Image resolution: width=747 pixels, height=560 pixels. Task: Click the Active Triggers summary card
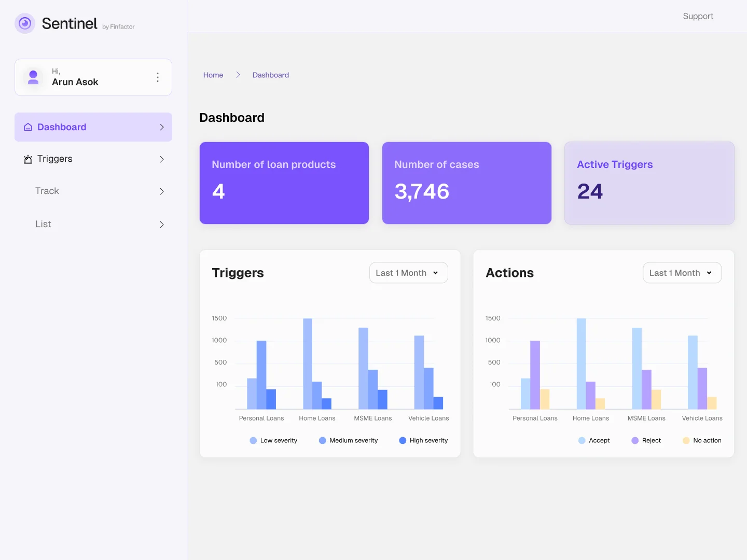click(x=649, y=183)
